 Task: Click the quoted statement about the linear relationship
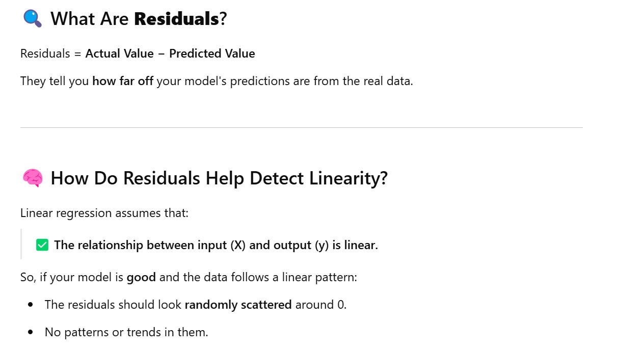(x=216, y=245)
